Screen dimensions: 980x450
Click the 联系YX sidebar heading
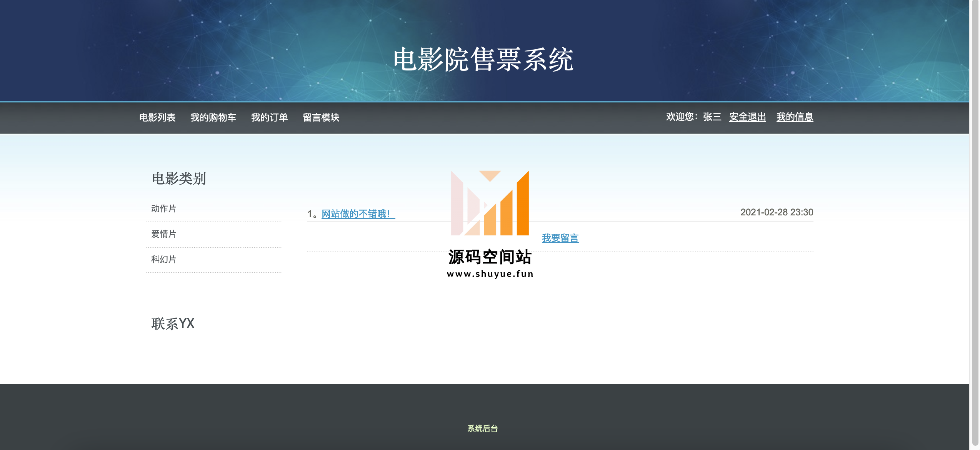tap(173, 323)
